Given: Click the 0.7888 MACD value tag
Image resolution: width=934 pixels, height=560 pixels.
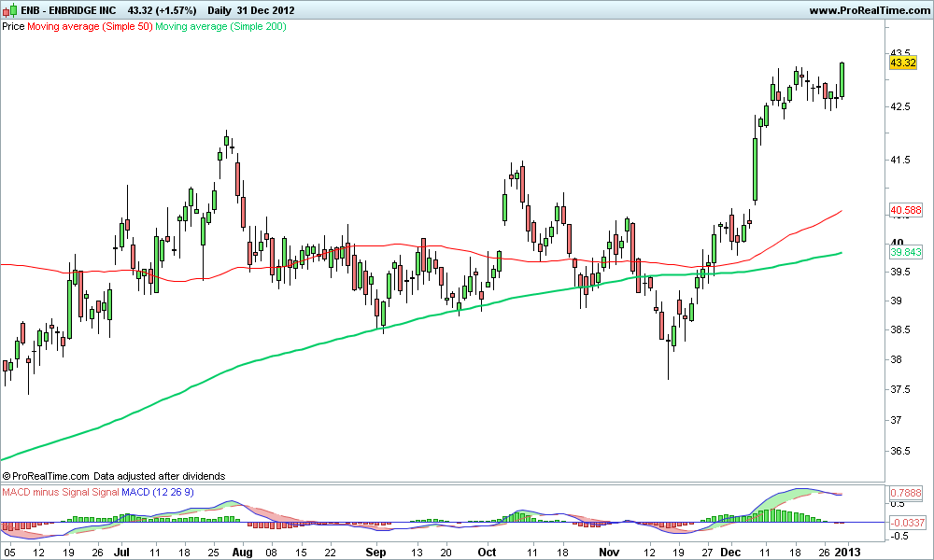Looking at the screenshot, I should [905, 494].
